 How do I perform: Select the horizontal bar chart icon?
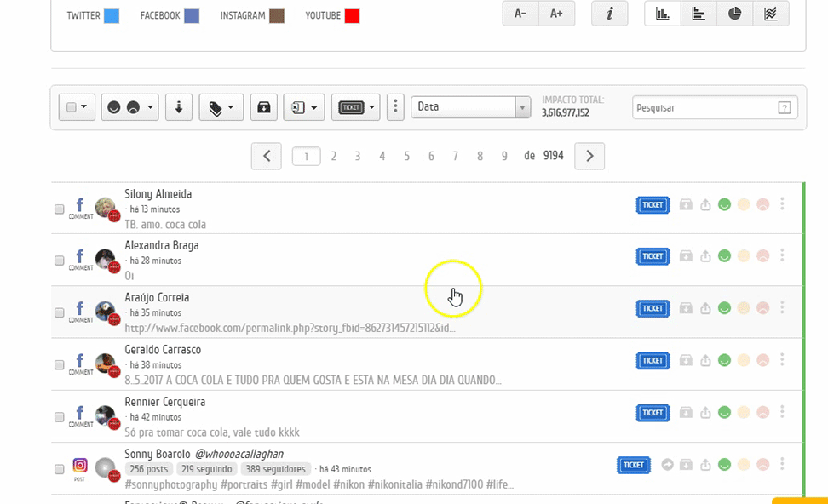699,14
